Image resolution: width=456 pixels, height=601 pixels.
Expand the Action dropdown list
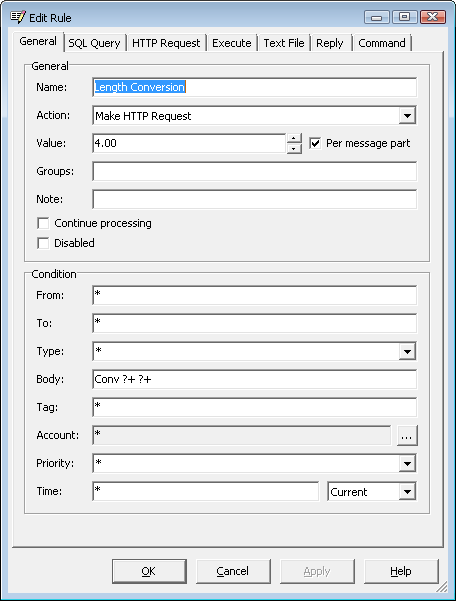pyautogui.click(x=407, y=115)
